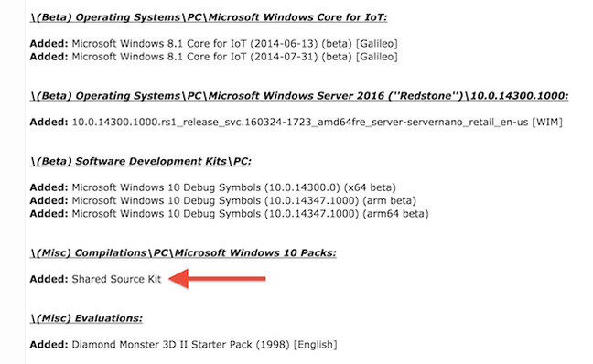Click the [Galileo] tag on the 2014-06-13 entry

point(377,44)
